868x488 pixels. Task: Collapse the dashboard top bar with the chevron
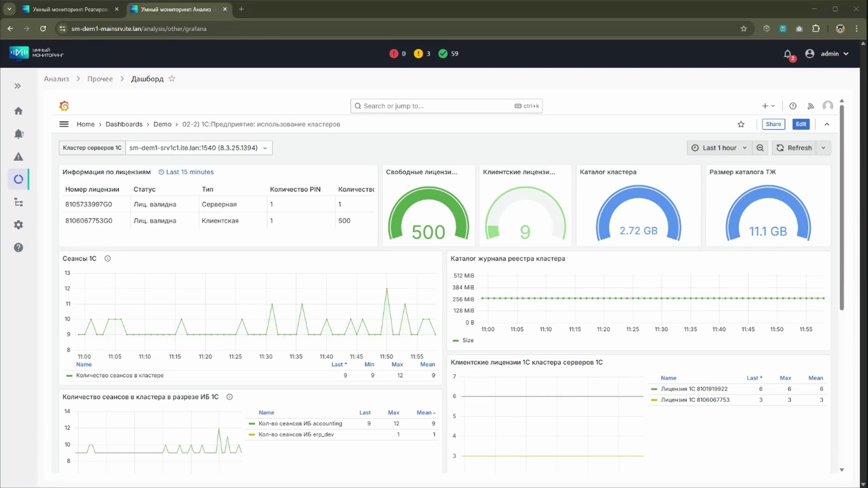(827, 124)
